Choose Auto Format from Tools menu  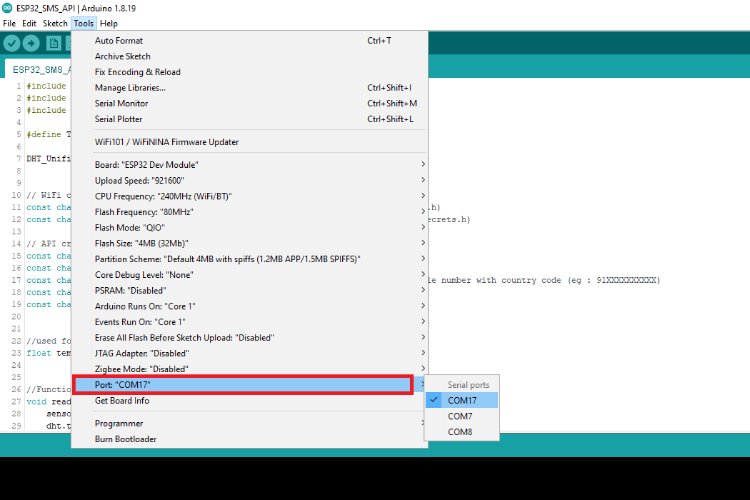tap(250, 41)
